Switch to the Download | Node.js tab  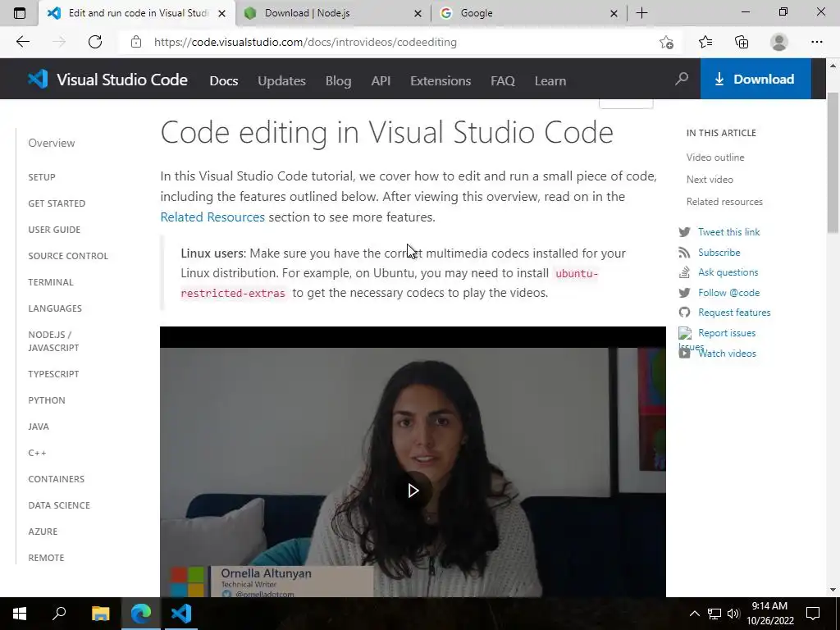tap(333, 13)
